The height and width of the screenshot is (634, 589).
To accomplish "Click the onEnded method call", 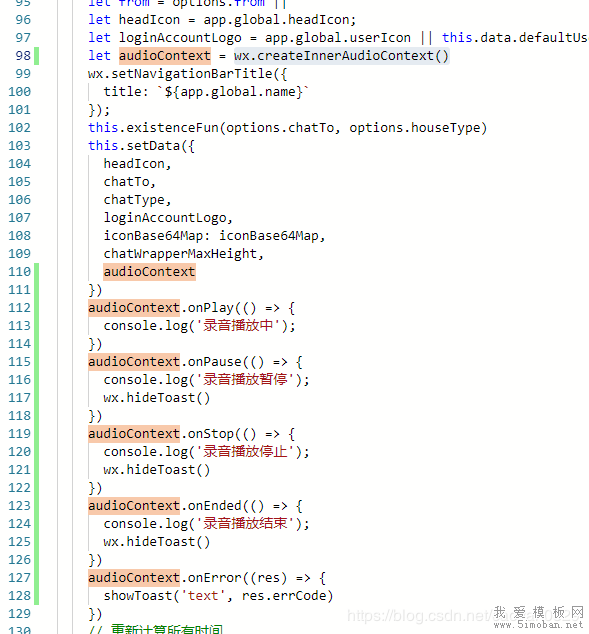I will point(215,505).
